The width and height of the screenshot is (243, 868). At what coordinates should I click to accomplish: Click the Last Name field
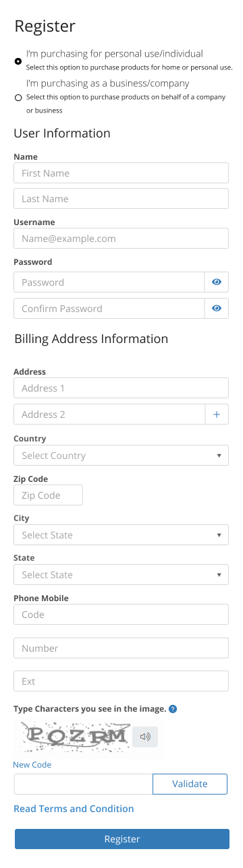(x=122, y=199)
